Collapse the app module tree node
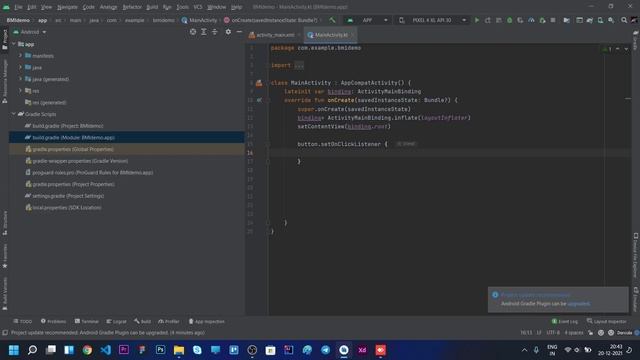This screenshot has height=360, width=640. [x=14, y=44]
